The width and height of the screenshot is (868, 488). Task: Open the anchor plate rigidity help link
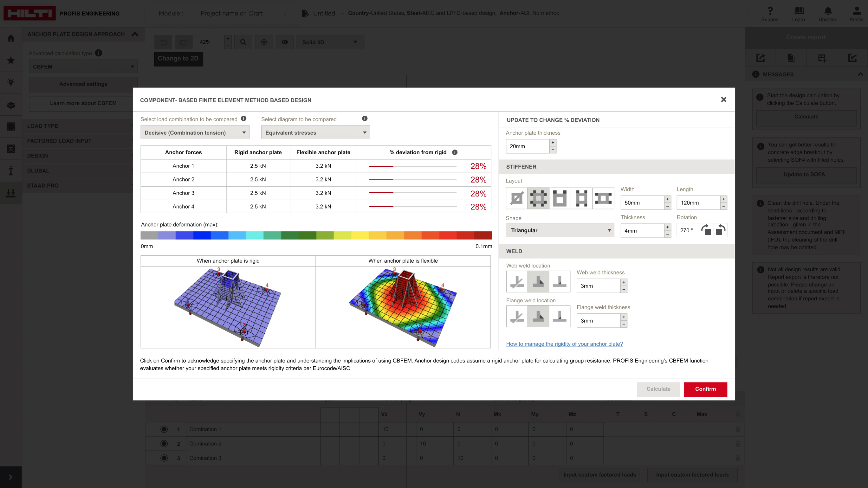tap(564, 344)
